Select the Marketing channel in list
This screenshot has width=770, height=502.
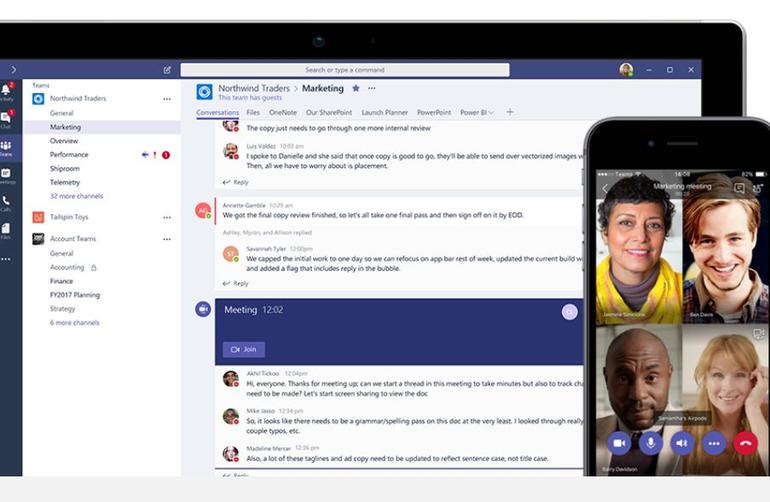click(x=102, y=127)
